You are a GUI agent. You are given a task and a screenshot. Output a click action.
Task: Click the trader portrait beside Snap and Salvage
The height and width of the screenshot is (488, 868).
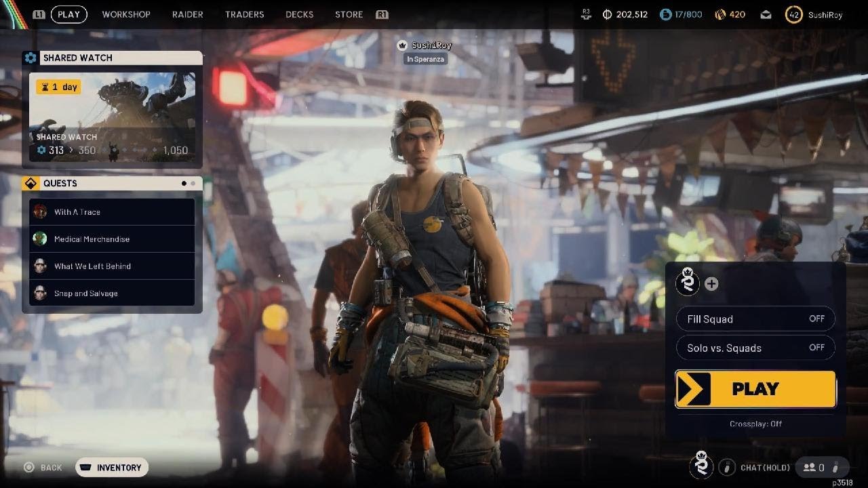(41, 293)
